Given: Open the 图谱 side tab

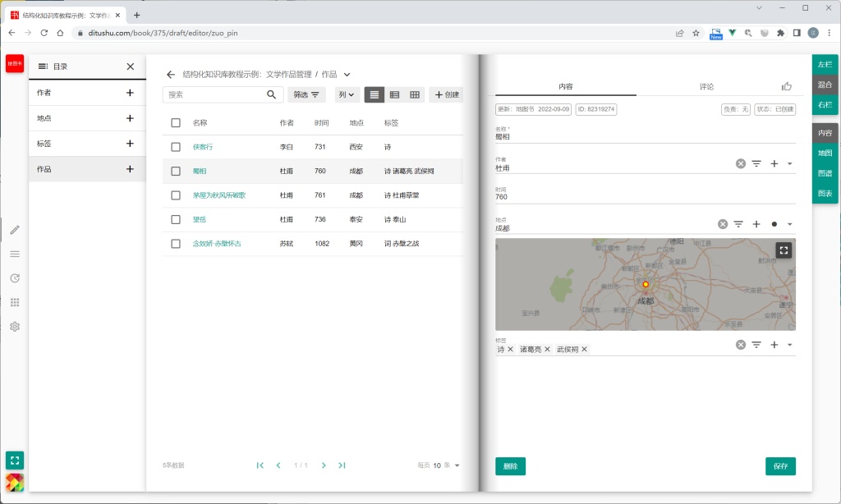Looking at the screenshot, I should 825,173.
